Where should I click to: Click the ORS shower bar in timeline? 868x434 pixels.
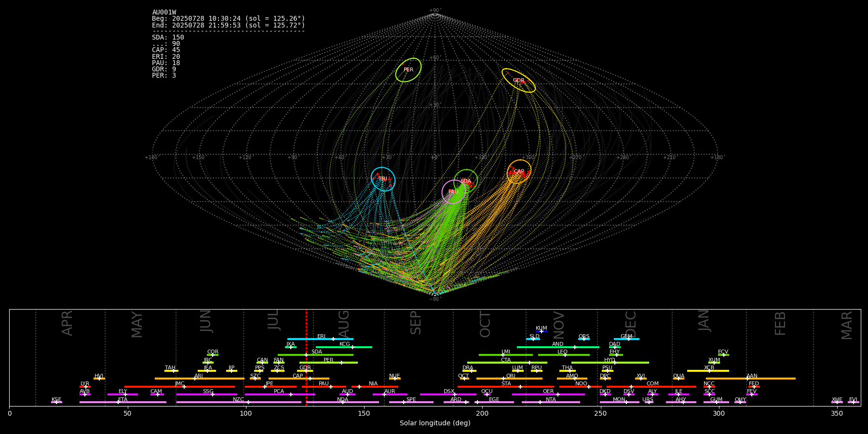pyautogui.click(x=584, y=339)
